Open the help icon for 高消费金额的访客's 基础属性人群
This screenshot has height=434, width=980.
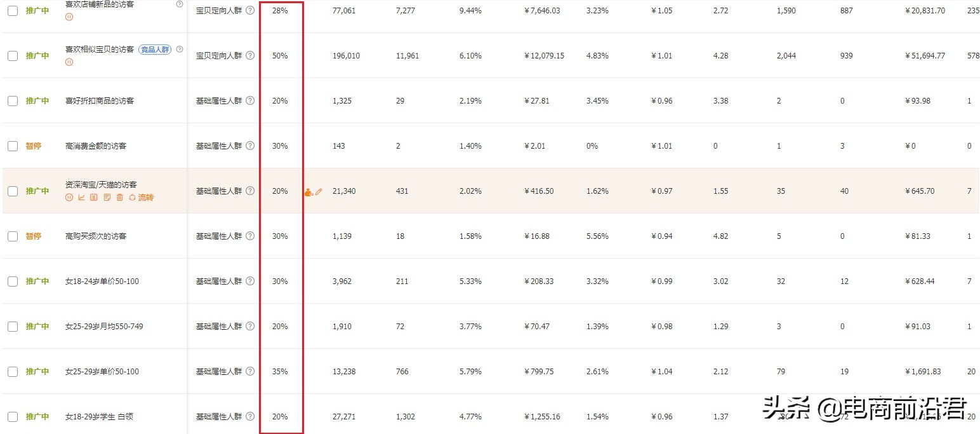[x=250, y=146]
